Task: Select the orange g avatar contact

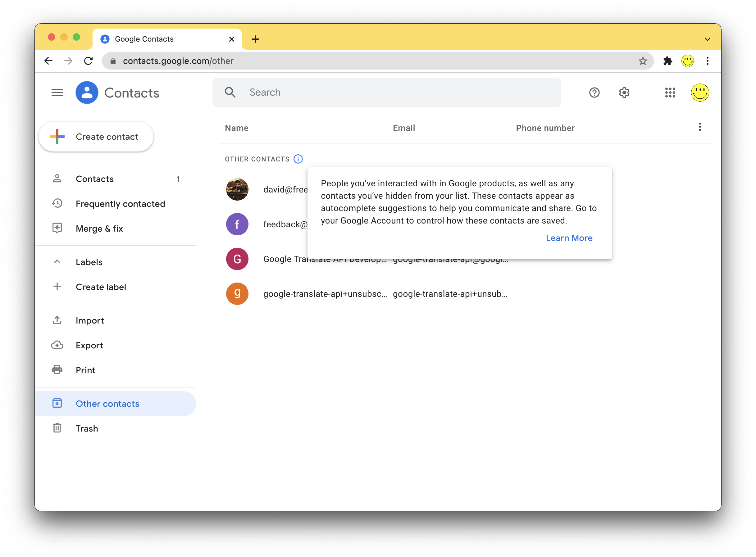Action: [x=237, y=293]
